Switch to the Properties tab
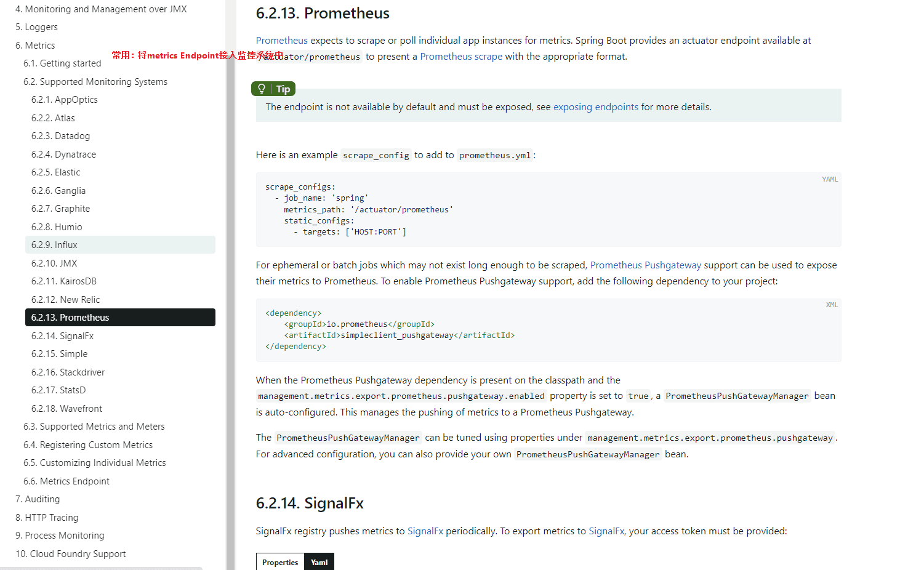The height and width of the screenshot is (570, 924). click(280, 562)
